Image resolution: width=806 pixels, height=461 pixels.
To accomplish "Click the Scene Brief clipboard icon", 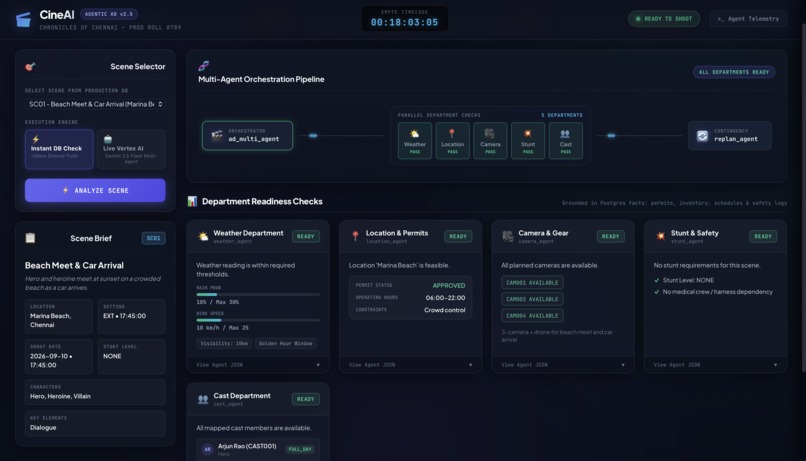I will pyautogui.click(x=30, y=237).
